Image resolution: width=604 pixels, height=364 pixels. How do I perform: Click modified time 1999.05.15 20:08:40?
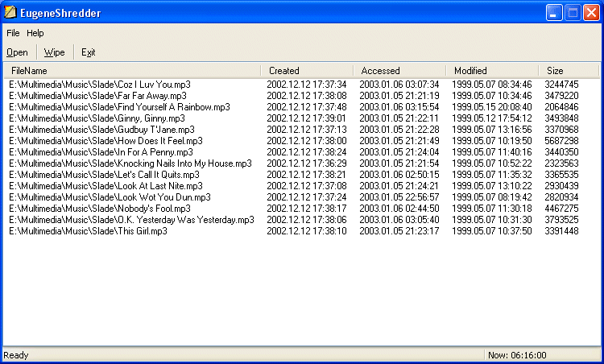tap(491, 106)
